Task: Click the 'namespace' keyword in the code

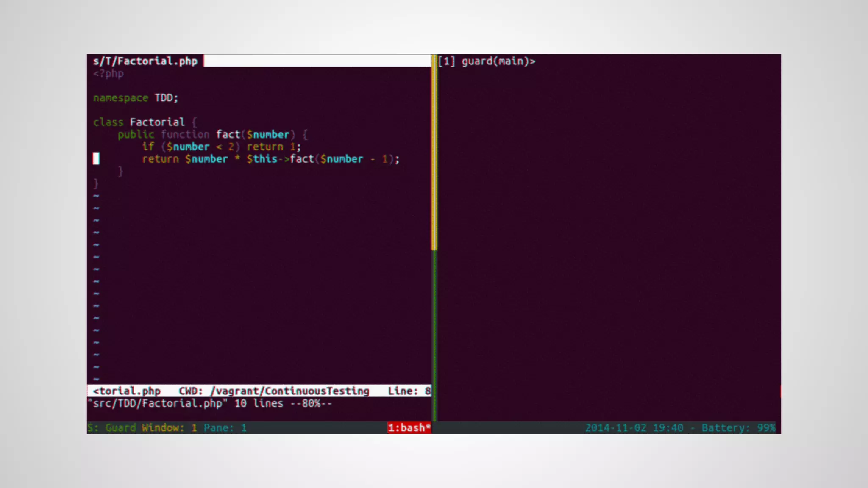Action: coord(121,98)
